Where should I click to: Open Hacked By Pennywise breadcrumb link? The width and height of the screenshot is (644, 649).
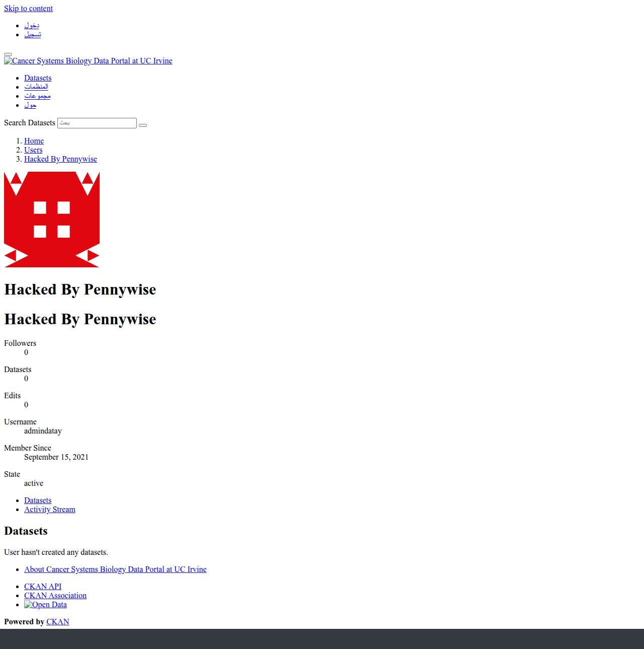pos(60,159)
